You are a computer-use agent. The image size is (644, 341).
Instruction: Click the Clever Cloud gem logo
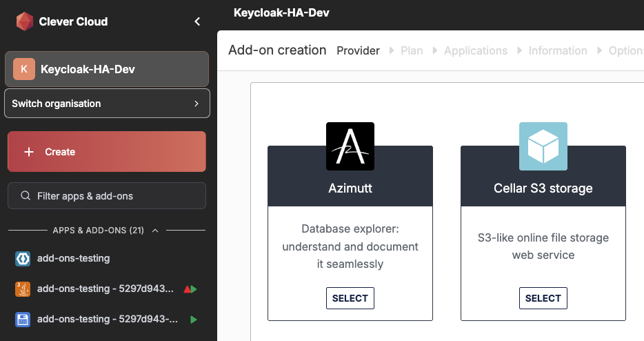click(x=24, y=21)
